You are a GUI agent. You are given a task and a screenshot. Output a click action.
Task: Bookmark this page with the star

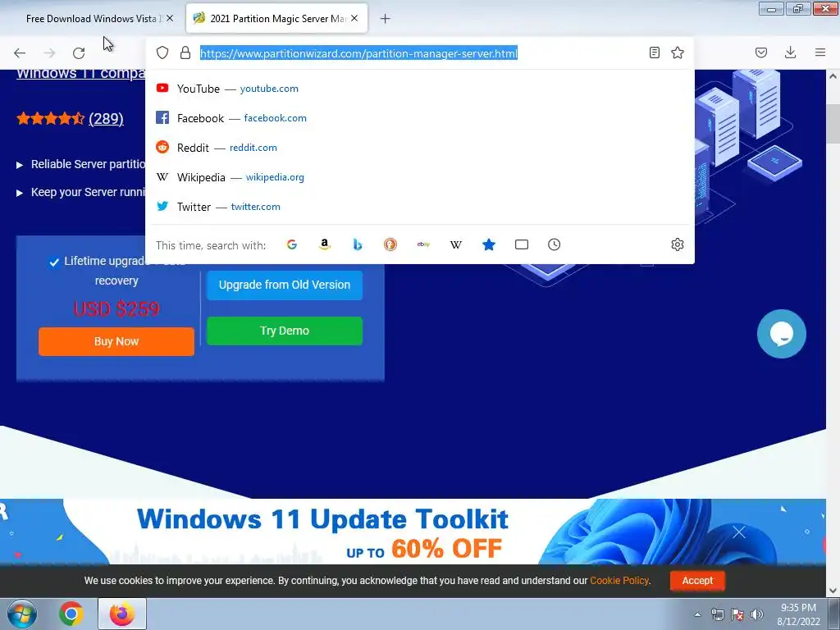[678, 52]
